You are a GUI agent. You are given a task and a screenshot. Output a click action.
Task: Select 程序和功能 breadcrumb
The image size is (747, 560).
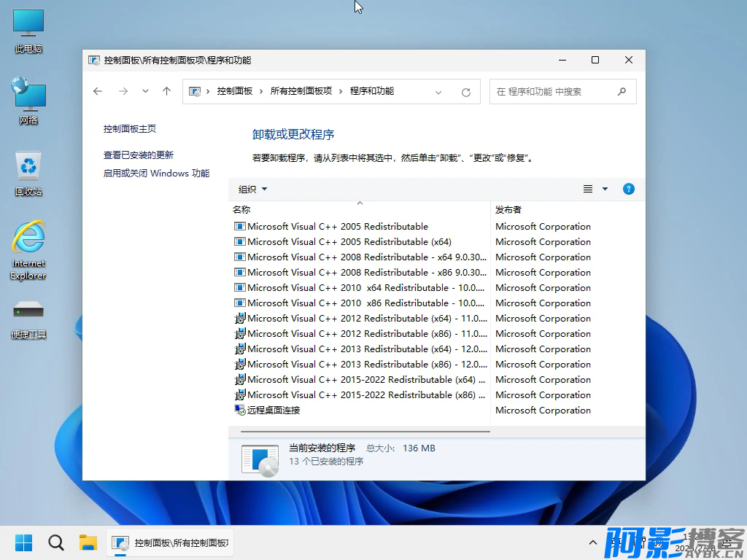point(371,91)
